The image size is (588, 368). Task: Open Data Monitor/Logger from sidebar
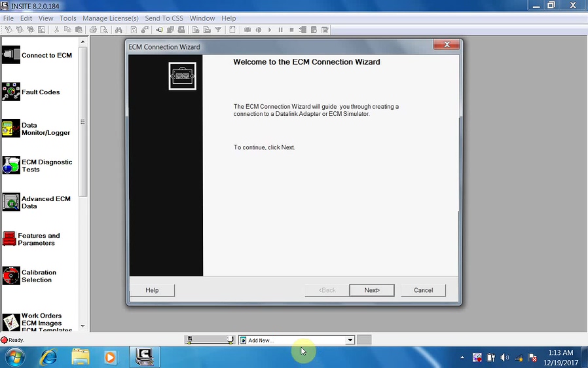(x=36, y=128)
